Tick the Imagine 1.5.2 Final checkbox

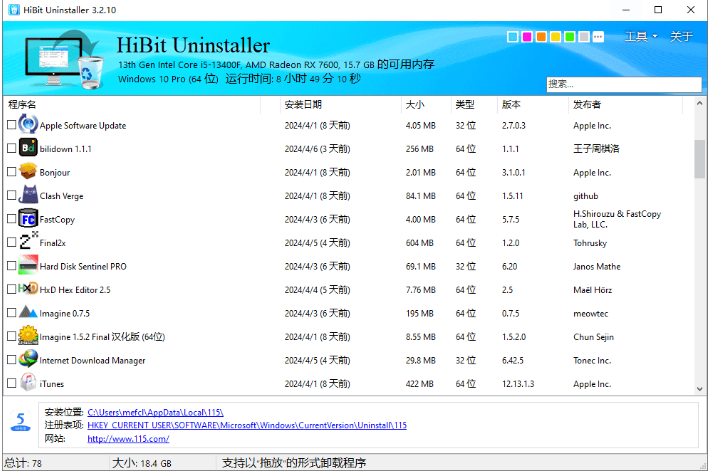click(x=12, y=336)
